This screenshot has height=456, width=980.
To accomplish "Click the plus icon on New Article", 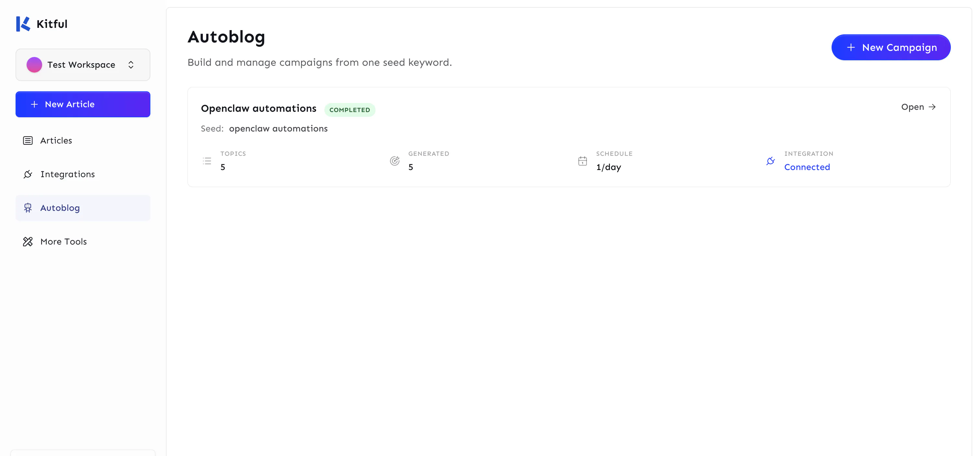I will (34, 104).
